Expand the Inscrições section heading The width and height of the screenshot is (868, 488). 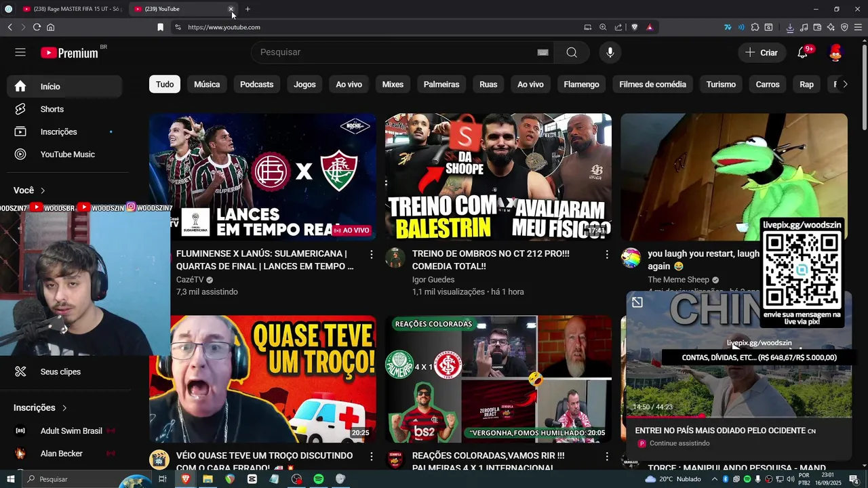41,407
